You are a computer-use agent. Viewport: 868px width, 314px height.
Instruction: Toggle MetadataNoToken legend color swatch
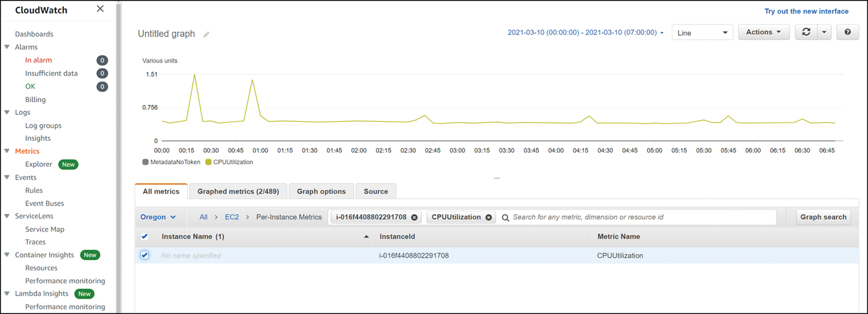click(x=146, y=162)
